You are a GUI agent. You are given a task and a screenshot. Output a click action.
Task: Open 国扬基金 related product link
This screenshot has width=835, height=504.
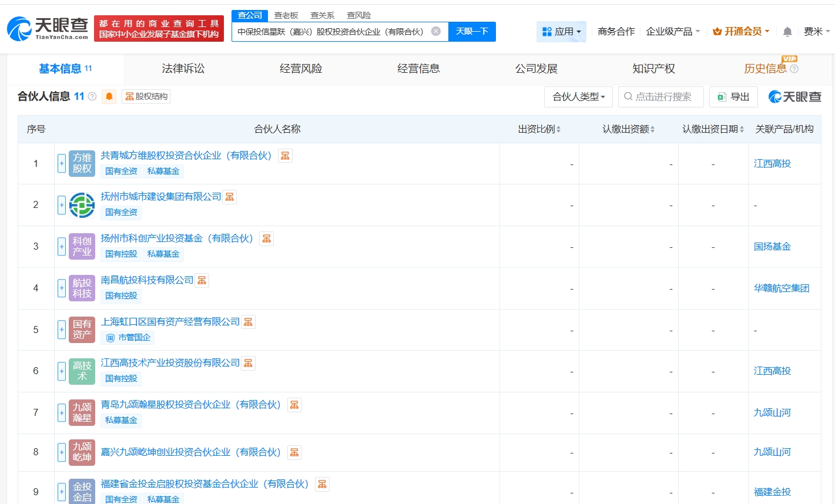click(772, 247)
